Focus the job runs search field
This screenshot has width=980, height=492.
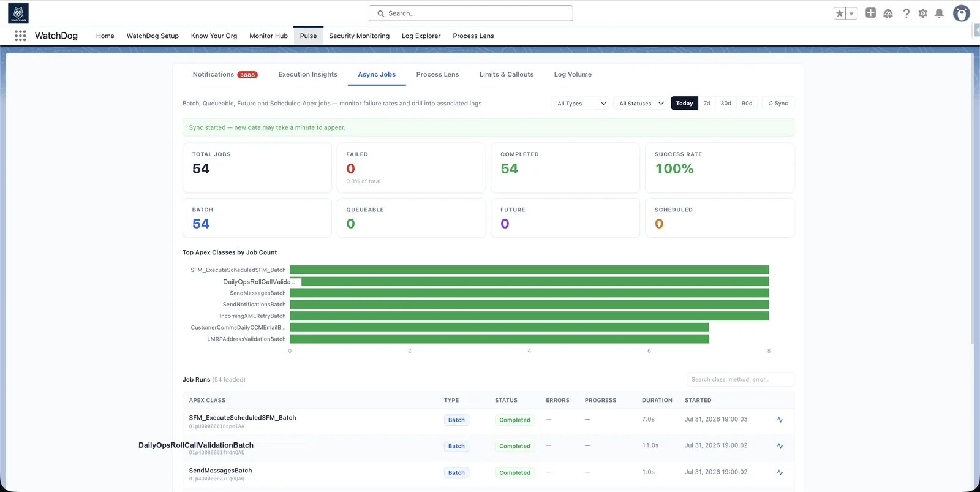[x=741, y=379]
